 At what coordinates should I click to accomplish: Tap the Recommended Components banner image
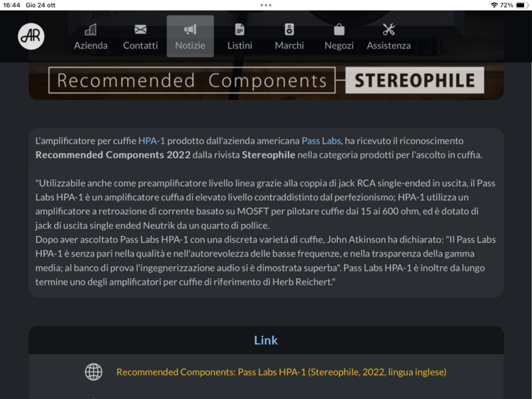(193, 81)
